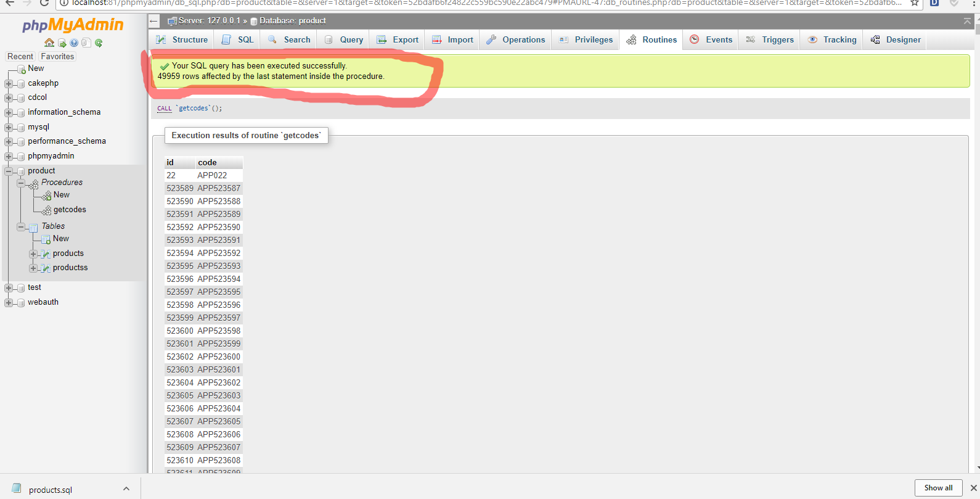Expand the cakephp database node

9,83
